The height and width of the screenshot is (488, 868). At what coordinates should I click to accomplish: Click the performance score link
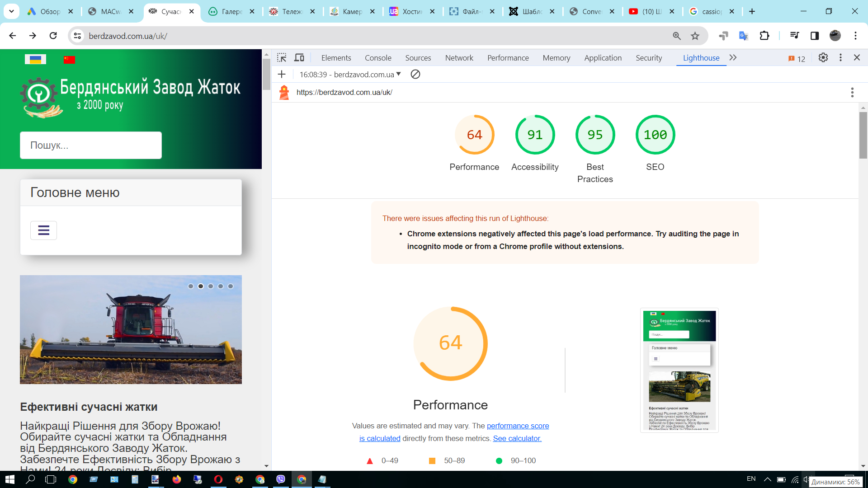518,426
